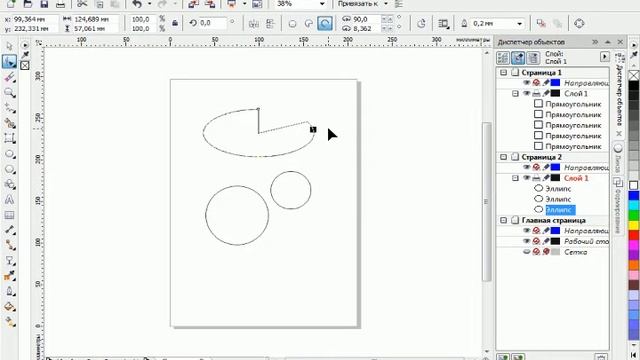
Task: Switch to the Линза docker tab
Action: pos(618,158)
